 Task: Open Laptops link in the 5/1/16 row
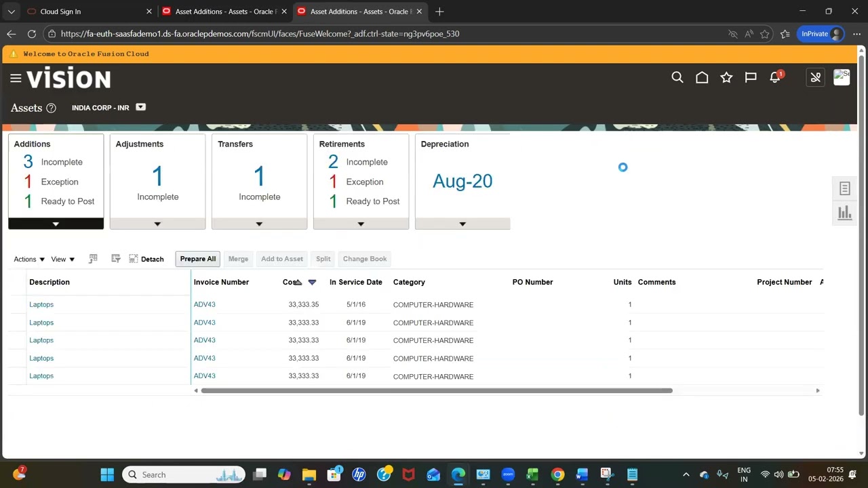coord(41,304)
